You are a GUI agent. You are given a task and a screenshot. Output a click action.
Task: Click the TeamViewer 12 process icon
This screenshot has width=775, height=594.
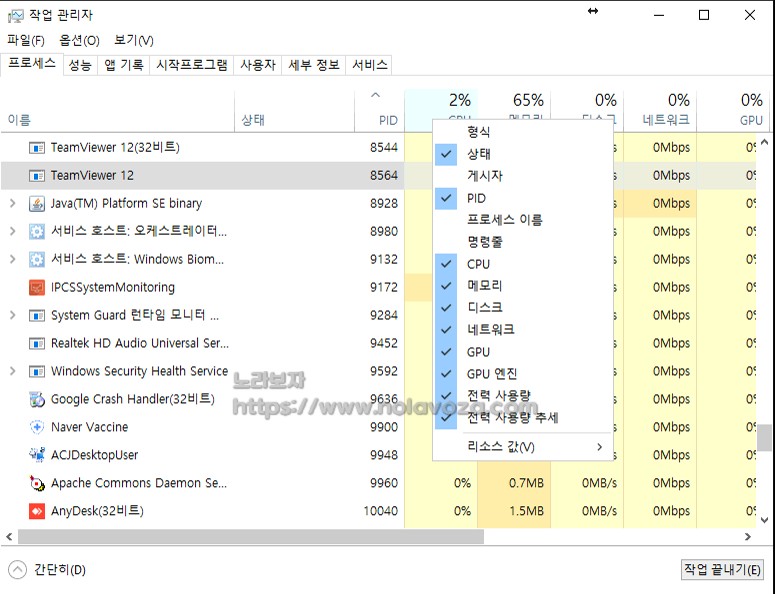[37, 175]
